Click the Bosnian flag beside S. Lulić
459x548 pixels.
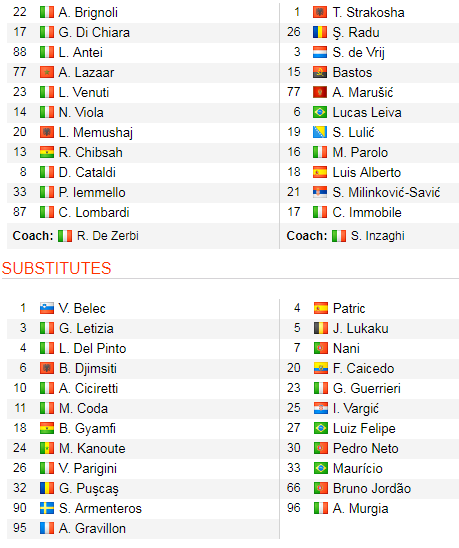(320, 132)
